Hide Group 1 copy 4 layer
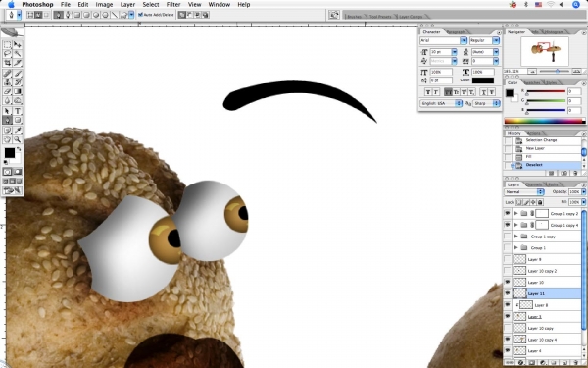Screen dimensions: 588x368 (x=508, y=225)
